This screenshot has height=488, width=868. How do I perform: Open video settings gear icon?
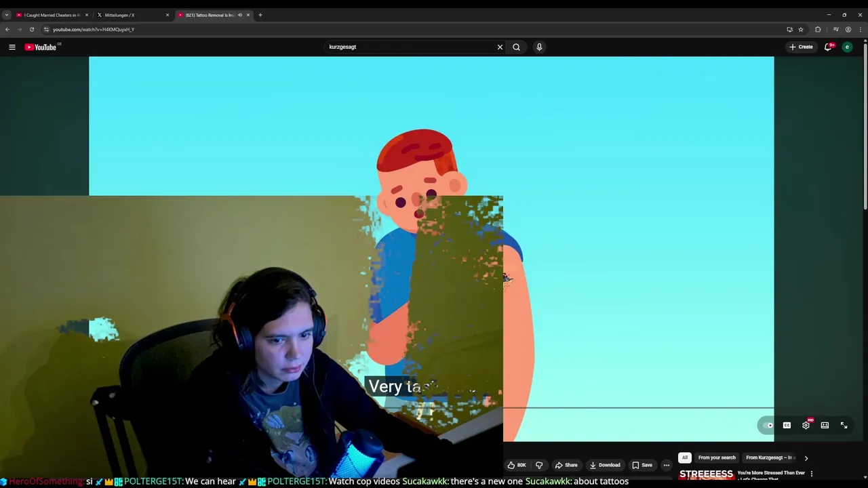pyautogui.click(x=806, y=425)
